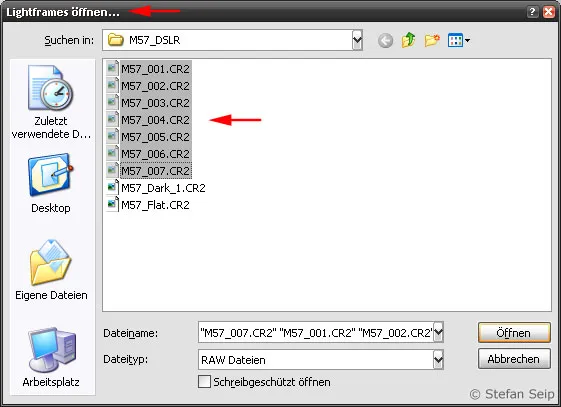Image resolution: width=561 pixels, height=407 pixels.
Task: Go back using the grey back arrow
Action: click(x=385, y=40)
